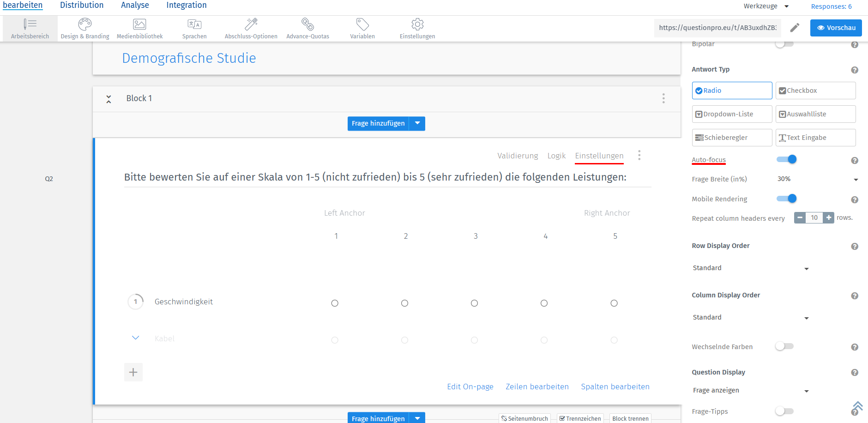Select rating 3 for Geschwindigkeit
Image resolution: width=868 pixels, height=423 pixels.
(474, 303)
